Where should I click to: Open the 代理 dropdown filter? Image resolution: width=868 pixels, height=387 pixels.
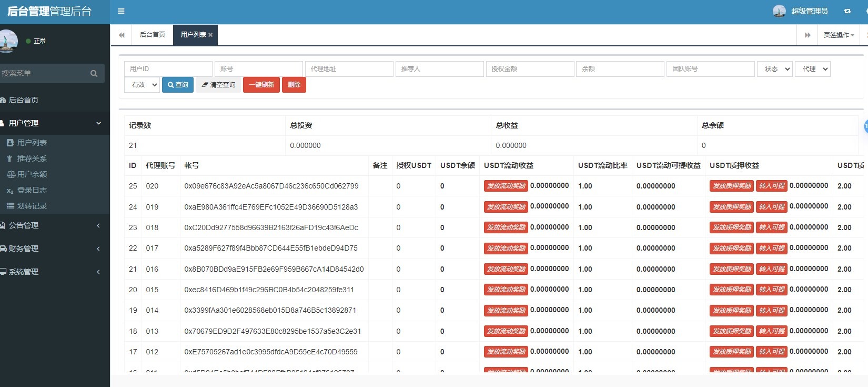[x=812, y=69]
